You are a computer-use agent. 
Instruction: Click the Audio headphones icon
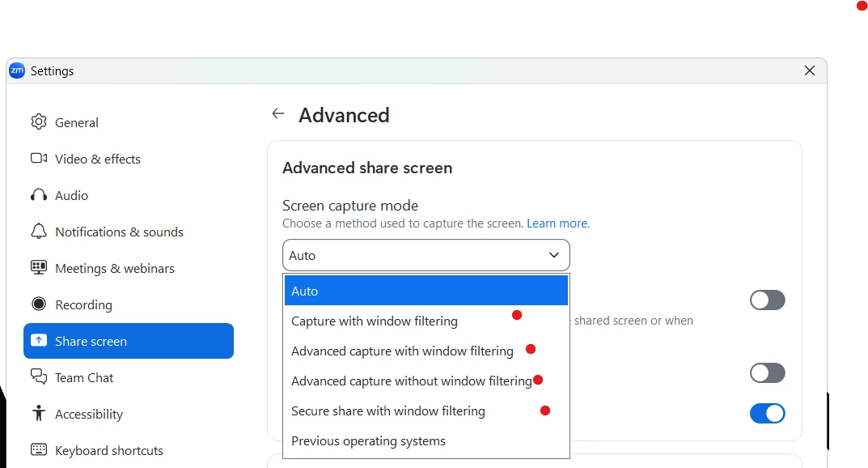tap(39, 195)
